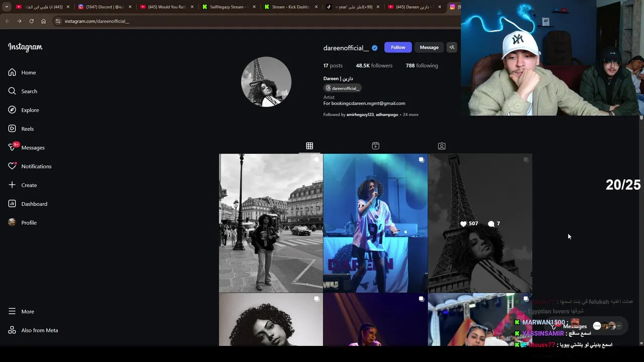Switch to the tagged photos tab
The width and height of the screenshot is (644, 362).
tap(441, 146)
